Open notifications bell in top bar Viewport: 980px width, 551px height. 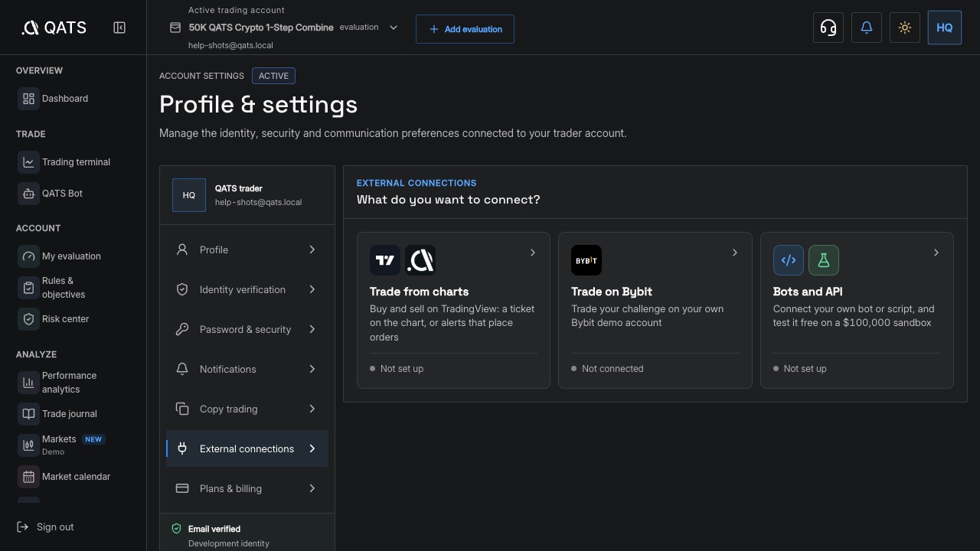867,28
